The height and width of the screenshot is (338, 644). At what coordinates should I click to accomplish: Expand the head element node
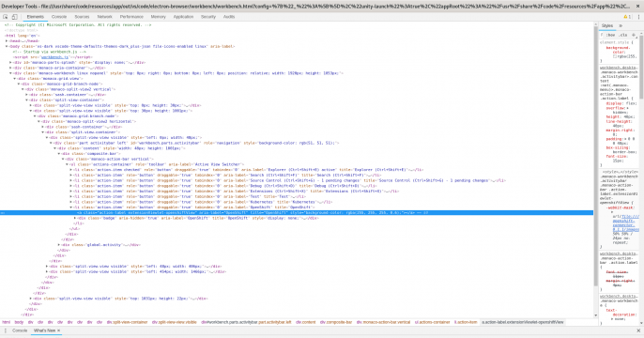7,41
